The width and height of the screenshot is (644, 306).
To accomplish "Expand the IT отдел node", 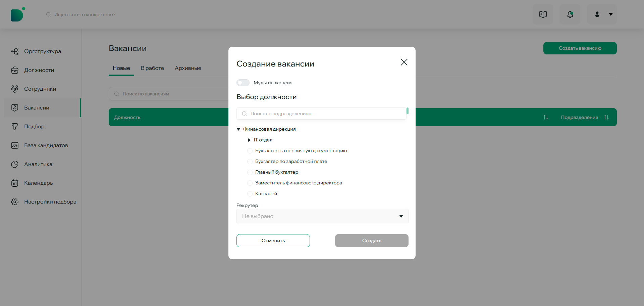I will click(x=249, y=140).
